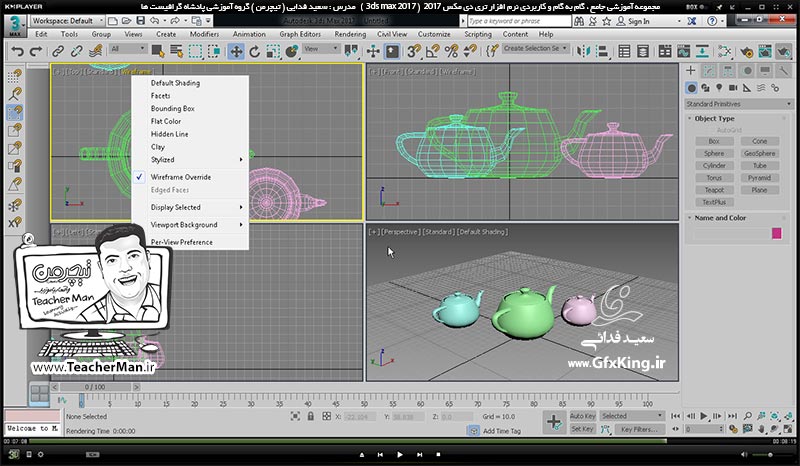This screenshot has width=800, height=466.
Task: Click the 0 / 100 time slider
Action: click(x=95, y=387)
